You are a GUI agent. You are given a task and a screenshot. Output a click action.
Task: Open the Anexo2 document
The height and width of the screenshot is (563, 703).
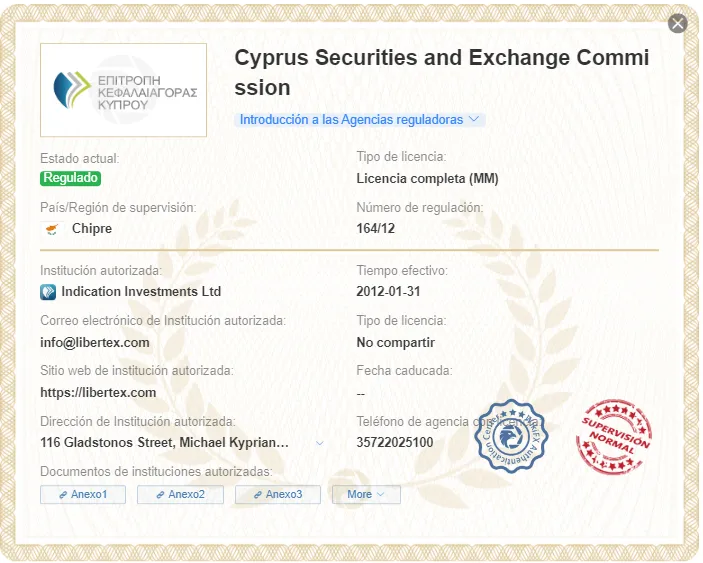(180, 494)
